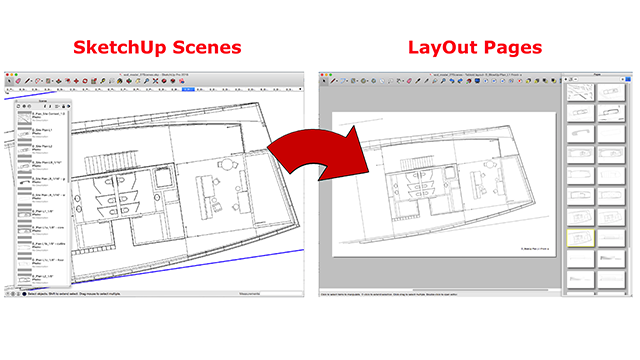Pick the Style eyedropper tool in LayOut
The image size is (640, 360).
(418, 81)
